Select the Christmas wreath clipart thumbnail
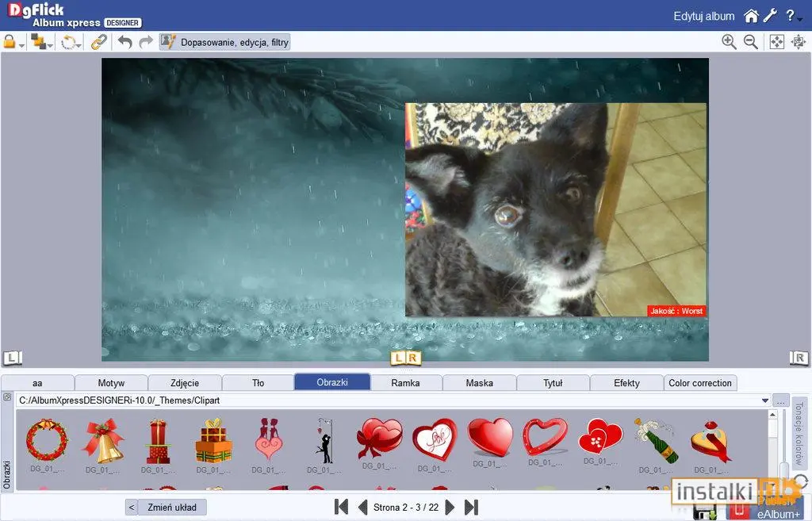The width and height of the screenshot is (812, 521). tap(47, 439)
